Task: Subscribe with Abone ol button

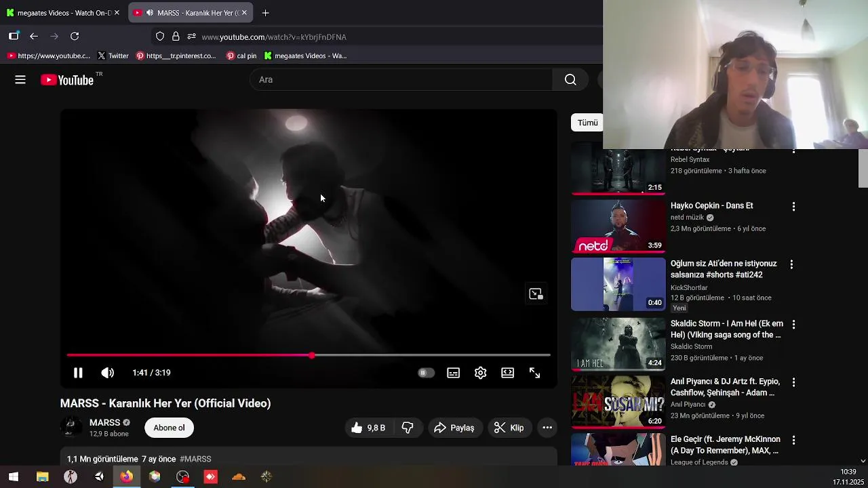Action: tap(169, 428)
